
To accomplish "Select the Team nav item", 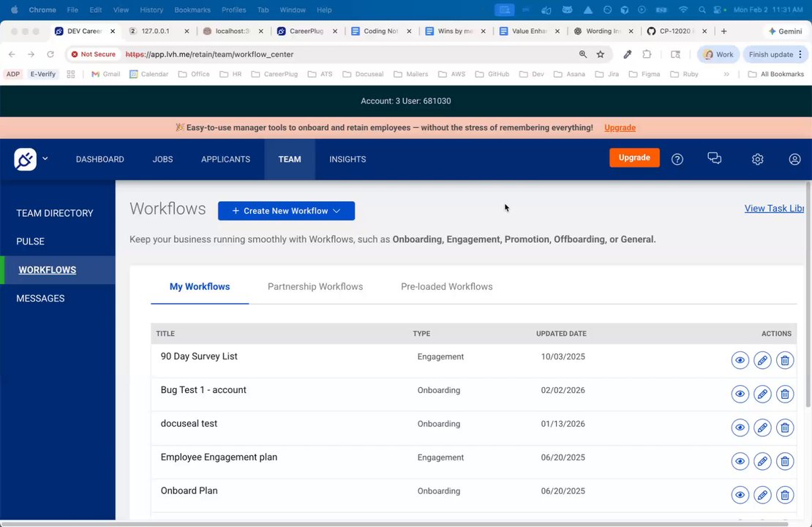I will click(290, 159).
